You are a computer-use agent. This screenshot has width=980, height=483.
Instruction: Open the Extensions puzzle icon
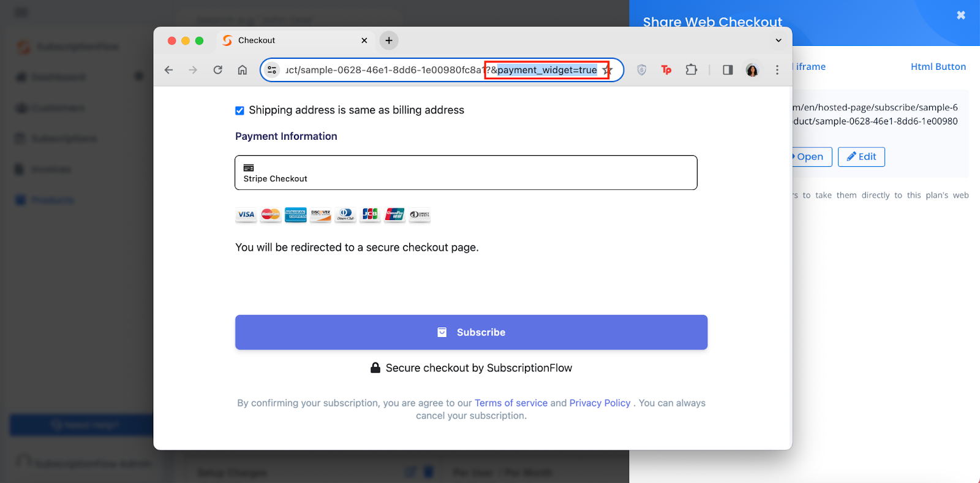pos(692,70)
